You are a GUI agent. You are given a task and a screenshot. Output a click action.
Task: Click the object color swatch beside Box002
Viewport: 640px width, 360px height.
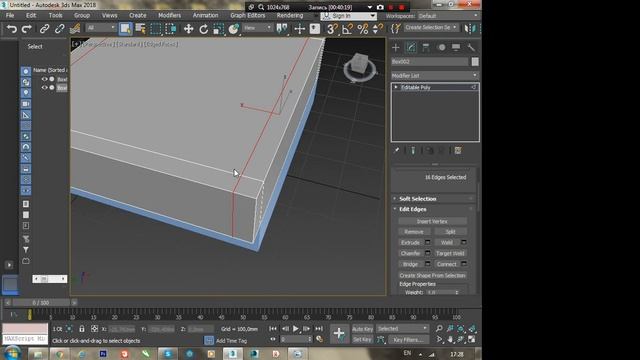tap(475, 62)
